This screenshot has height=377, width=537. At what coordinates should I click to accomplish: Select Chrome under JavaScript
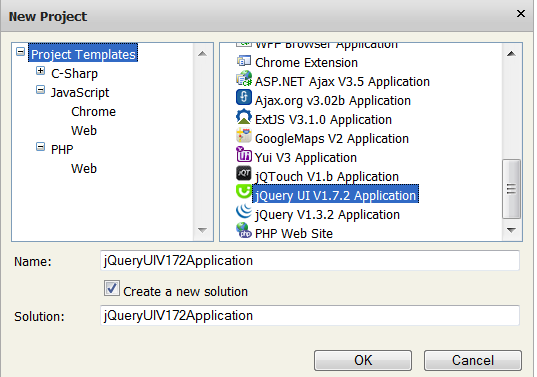[93, 112]
